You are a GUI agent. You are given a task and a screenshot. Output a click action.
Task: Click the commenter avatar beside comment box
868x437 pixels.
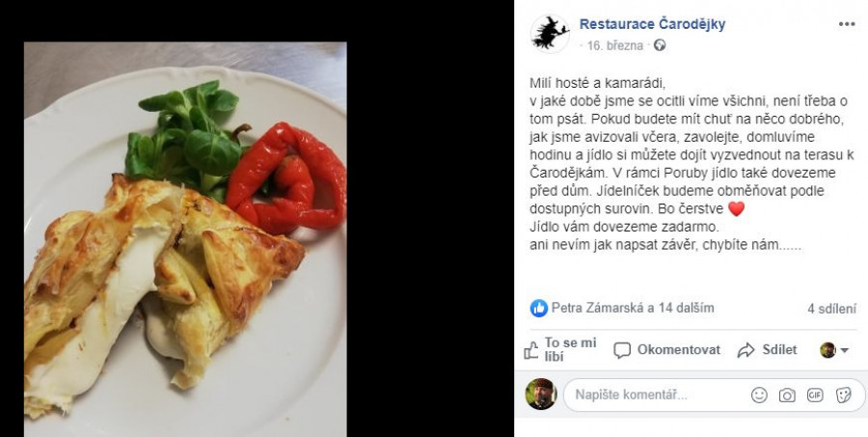click(x=541, y=395)
